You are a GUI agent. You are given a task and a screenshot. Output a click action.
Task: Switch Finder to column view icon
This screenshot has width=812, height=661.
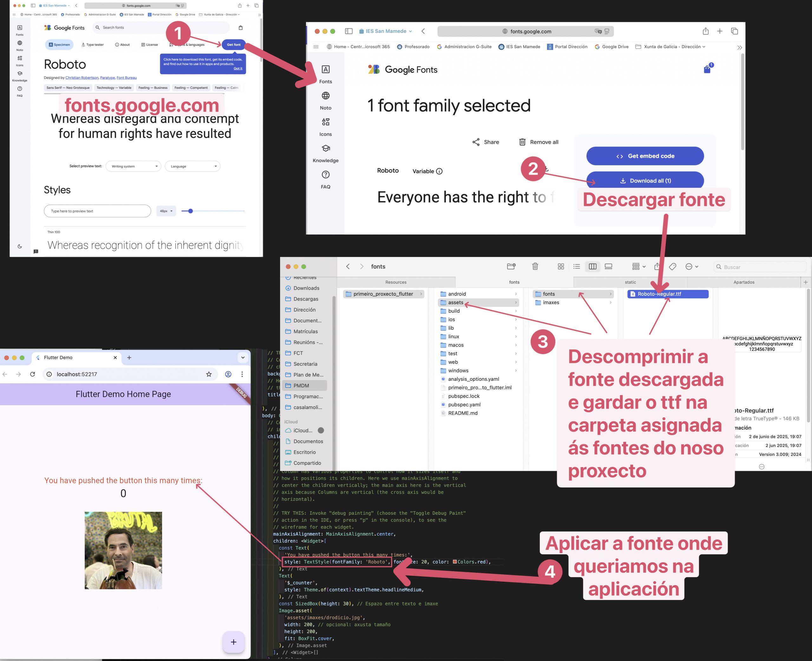[593, 267]
